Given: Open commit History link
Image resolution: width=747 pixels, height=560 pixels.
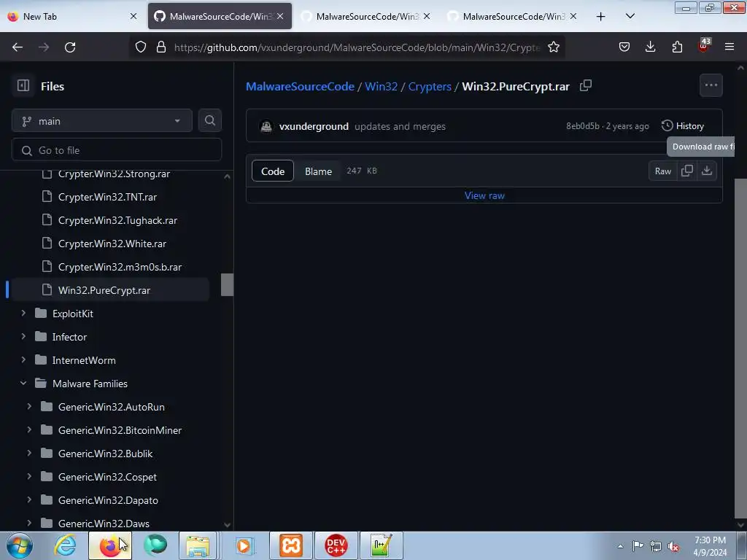Looking at the screenshot, I should 683,125.
